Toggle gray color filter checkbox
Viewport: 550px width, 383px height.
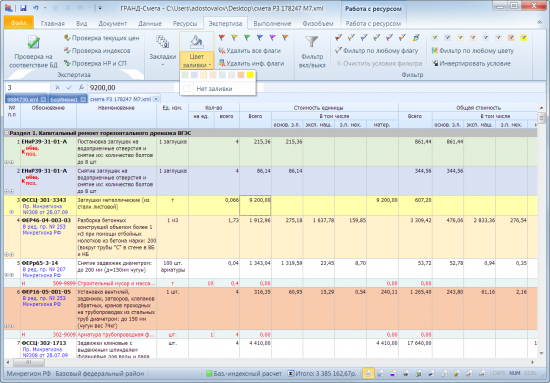(x=498, y=38)
